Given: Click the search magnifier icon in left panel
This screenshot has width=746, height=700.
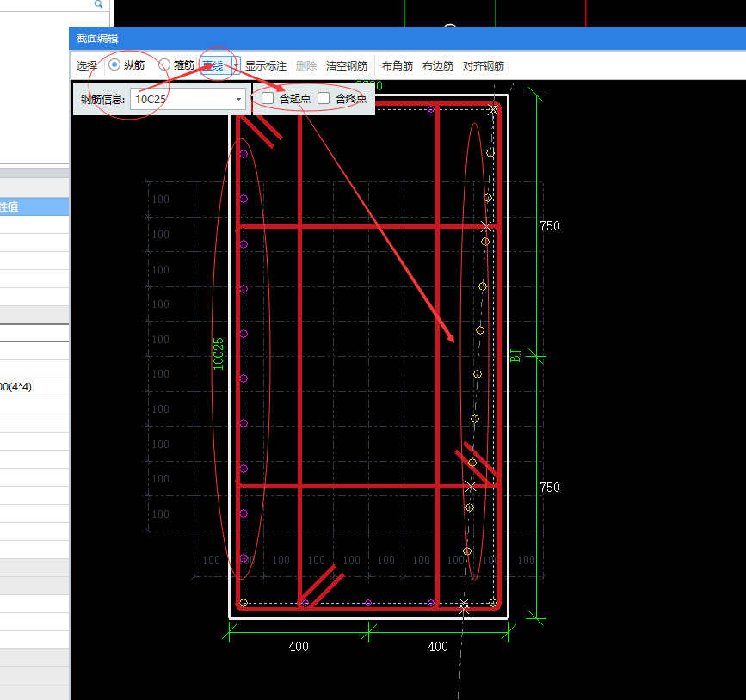Looking at the screenshot, I should 98,4.
